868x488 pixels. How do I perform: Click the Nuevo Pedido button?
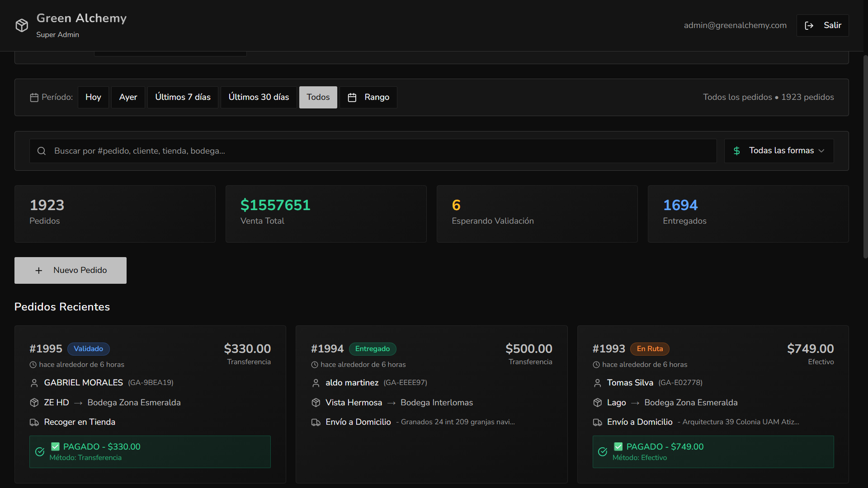point(71,270)
